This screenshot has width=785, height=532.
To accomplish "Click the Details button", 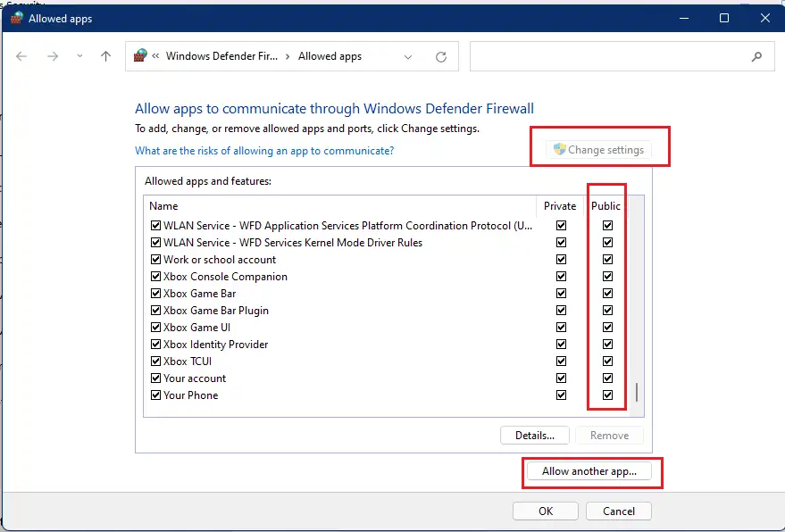I will click(535, 436).
